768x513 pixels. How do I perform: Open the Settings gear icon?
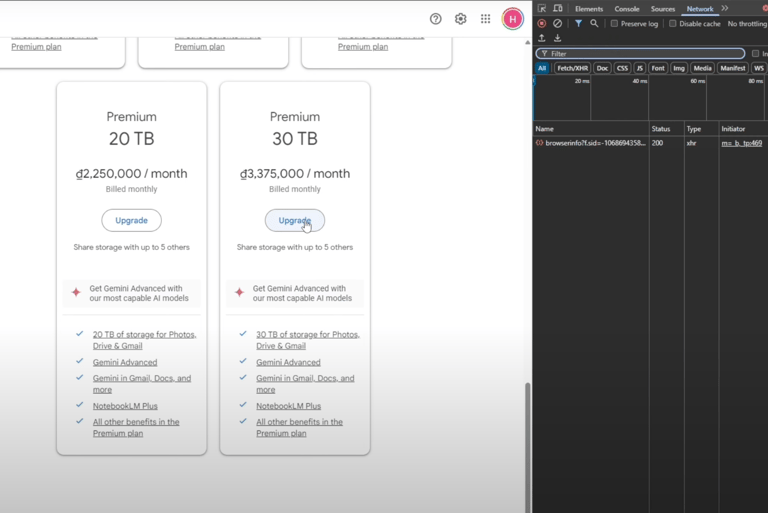[460, 19]
